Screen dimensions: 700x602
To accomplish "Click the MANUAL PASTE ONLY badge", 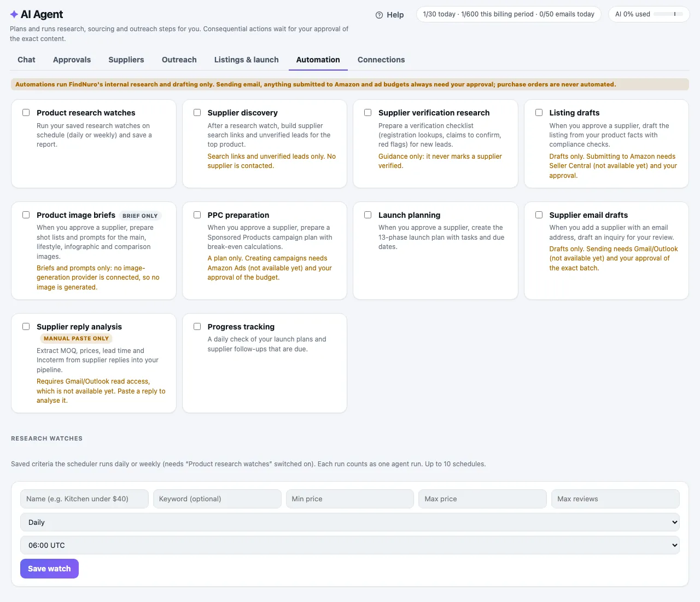I will [x=77, y=339].
